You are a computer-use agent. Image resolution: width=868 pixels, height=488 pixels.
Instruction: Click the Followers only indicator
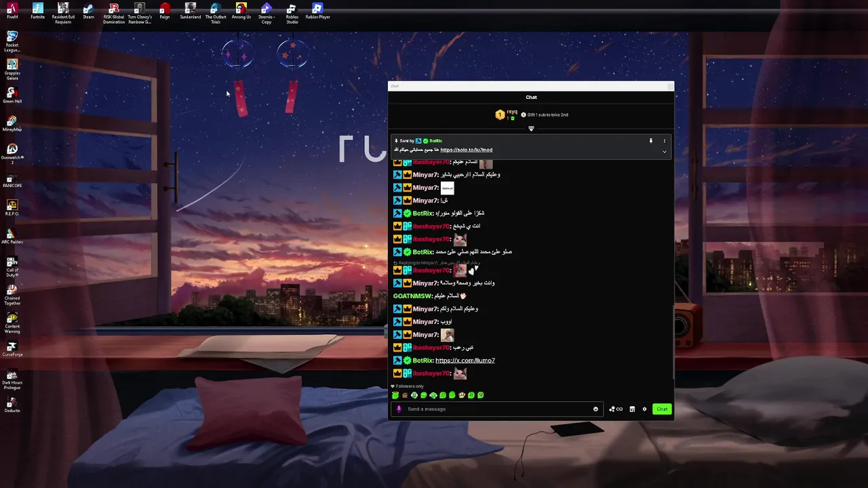click(x=408, y=386)
